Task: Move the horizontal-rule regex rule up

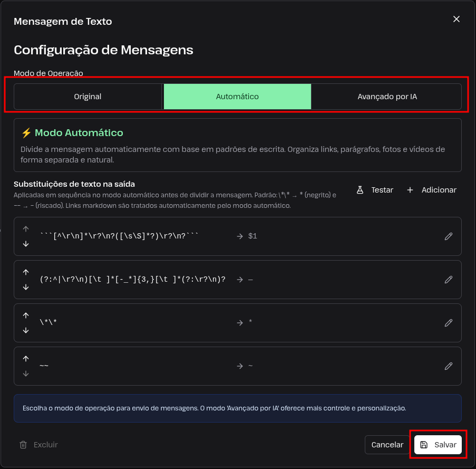Action: [26, 272]
